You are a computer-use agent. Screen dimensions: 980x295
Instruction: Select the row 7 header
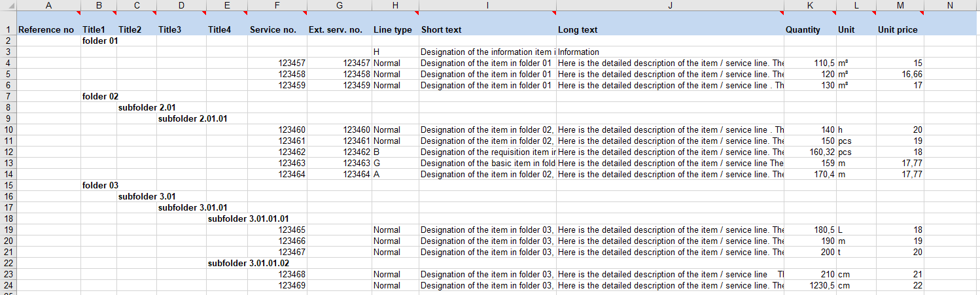[x=7, y=96]
